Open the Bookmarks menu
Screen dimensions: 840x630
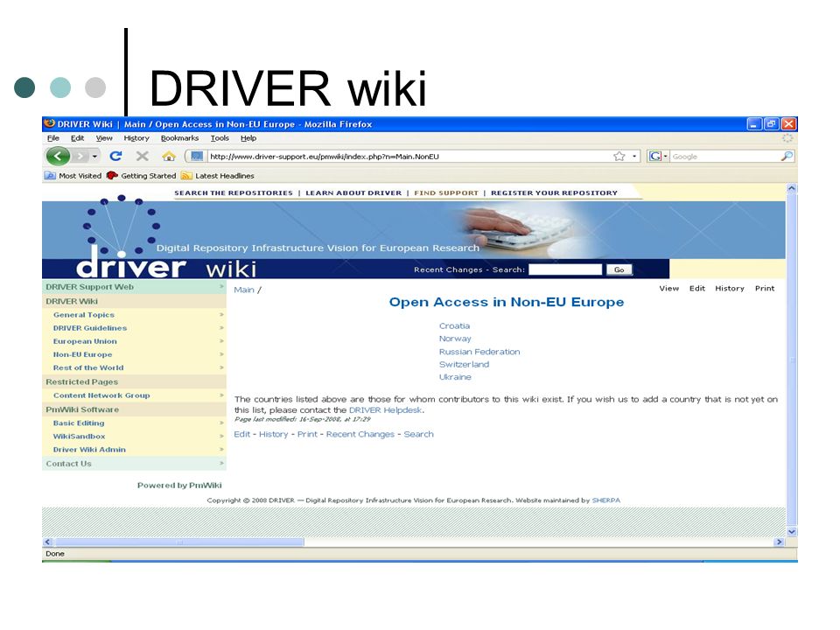[x=179, y=138]
